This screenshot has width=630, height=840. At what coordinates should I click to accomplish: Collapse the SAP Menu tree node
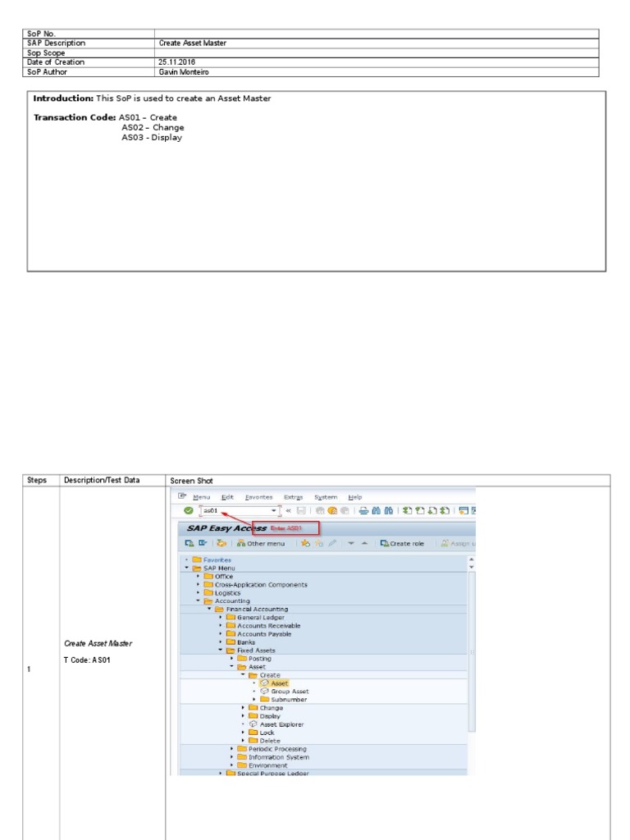point(186,568)
